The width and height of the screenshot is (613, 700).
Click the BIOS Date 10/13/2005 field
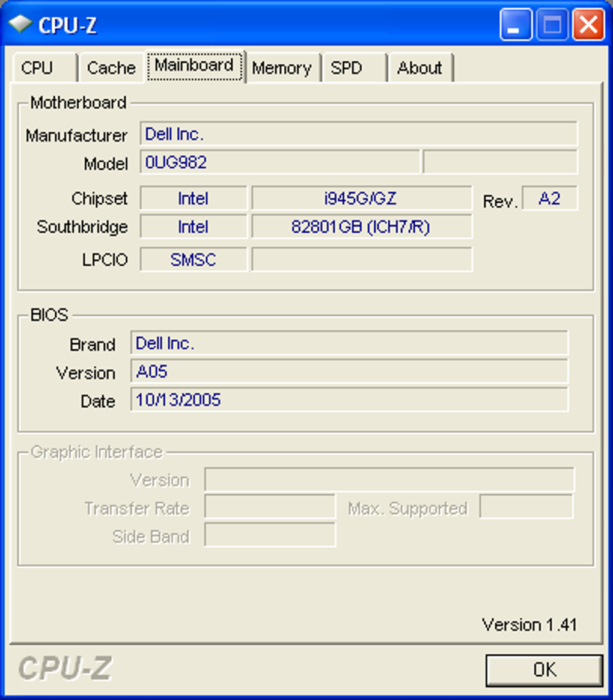click(349, 399)
